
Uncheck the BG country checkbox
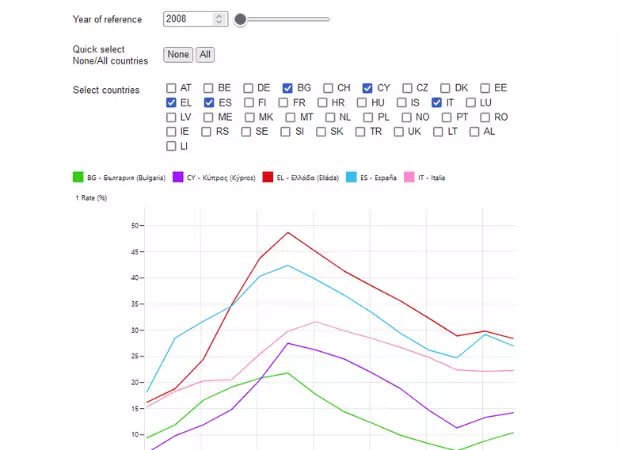[x=288, y=88]
